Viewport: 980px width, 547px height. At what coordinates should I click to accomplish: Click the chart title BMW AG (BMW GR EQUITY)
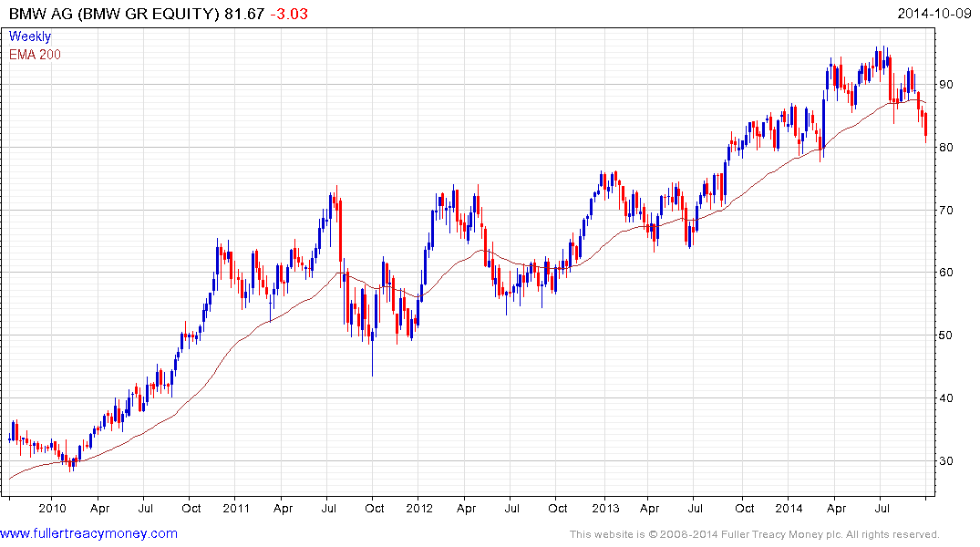point(114,14)
